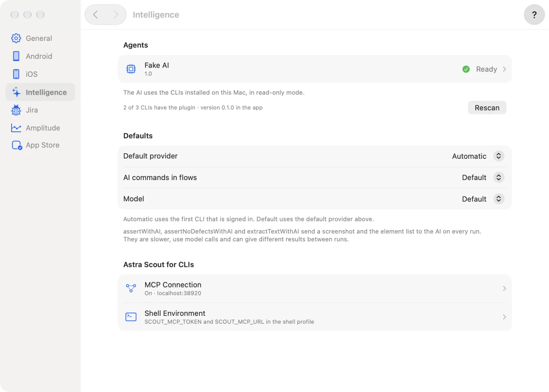The height and width of the screenshot is (392, 549).
Task: Click the Rescan button
Action: pos(487,108)
